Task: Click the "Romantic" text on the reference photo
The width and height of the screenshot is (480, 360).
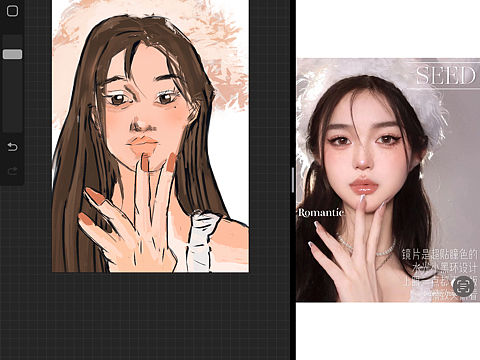Action: click(321, 212)
